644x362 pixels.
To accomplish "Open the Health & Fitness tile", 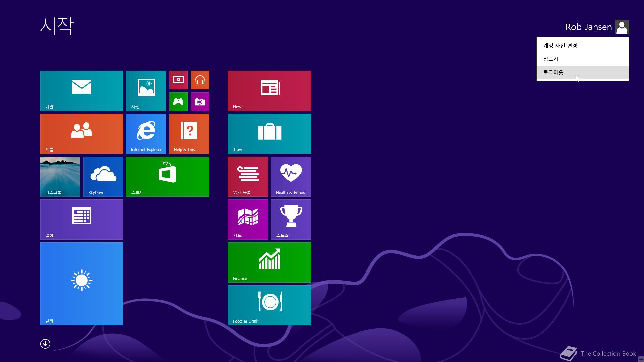I will pos(291,177).
